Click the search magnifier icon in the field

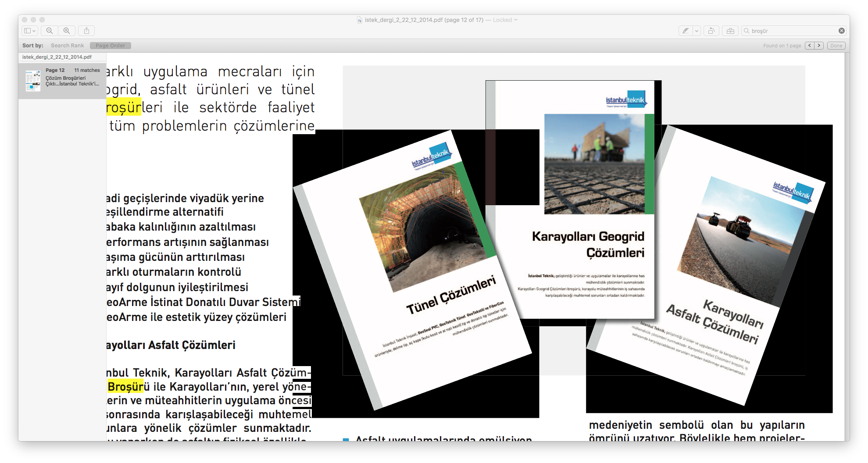click(746, 31)
